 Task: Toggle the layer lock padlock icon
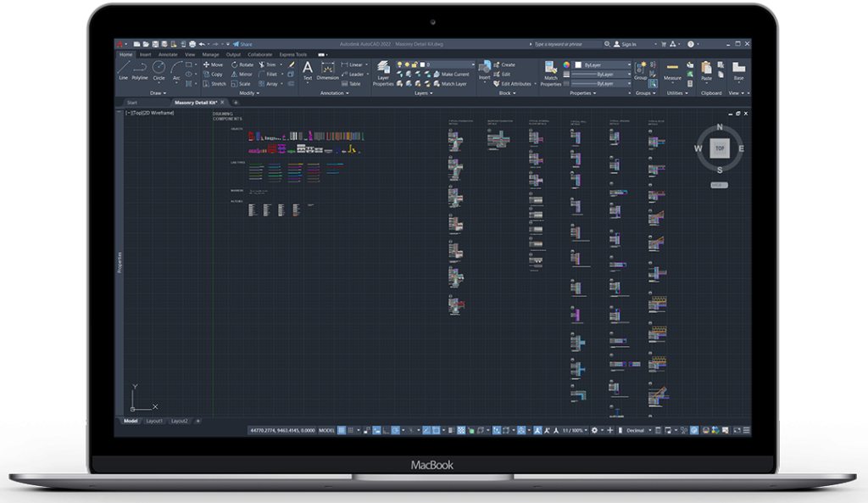(x=415, y=64)
